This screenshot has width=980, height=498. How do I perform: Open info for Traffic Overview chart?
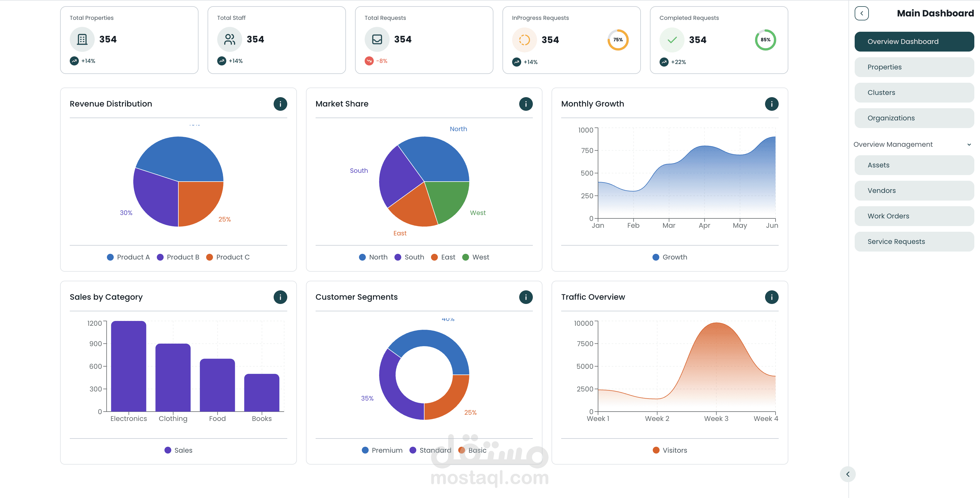click(772, 297)
